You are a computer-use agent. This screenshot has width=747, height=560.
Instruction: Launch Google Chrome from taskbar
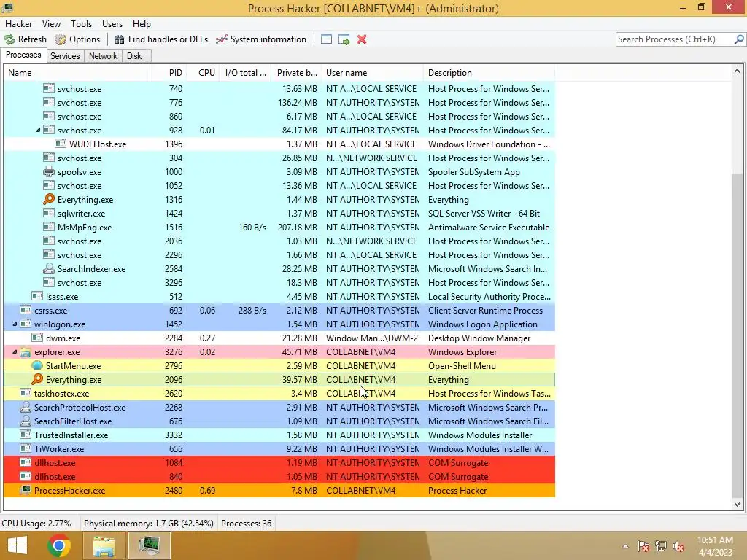(59, 545)
